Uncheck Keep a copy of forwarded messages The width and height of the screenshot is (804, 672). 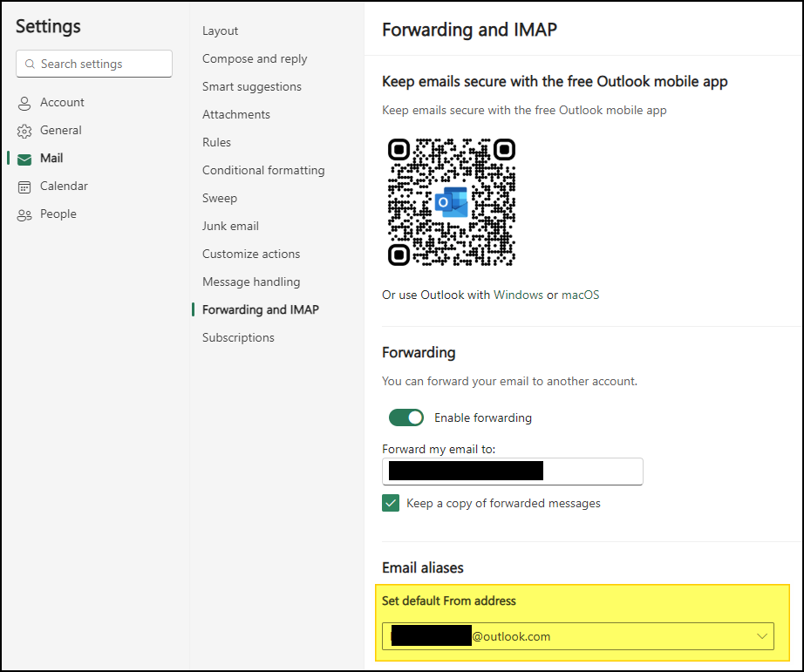391,504
